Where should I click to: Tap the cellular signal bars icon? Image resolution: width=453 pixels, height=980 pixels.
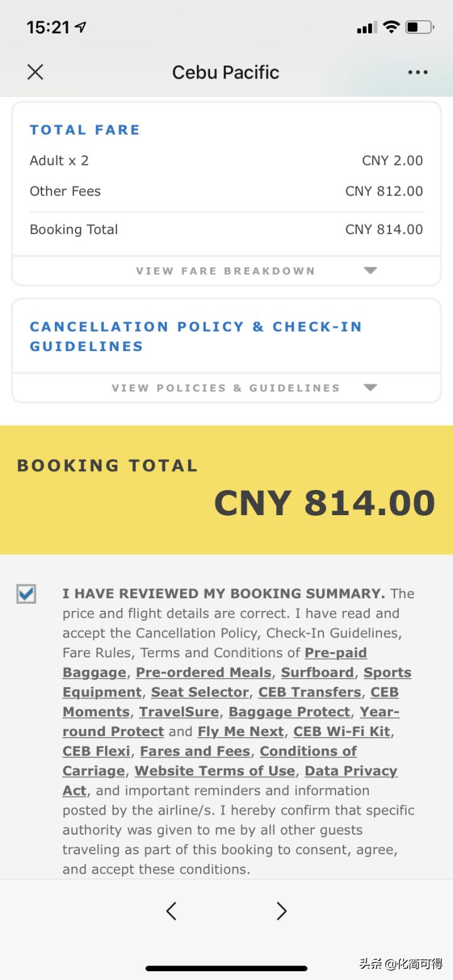[366, 28]
